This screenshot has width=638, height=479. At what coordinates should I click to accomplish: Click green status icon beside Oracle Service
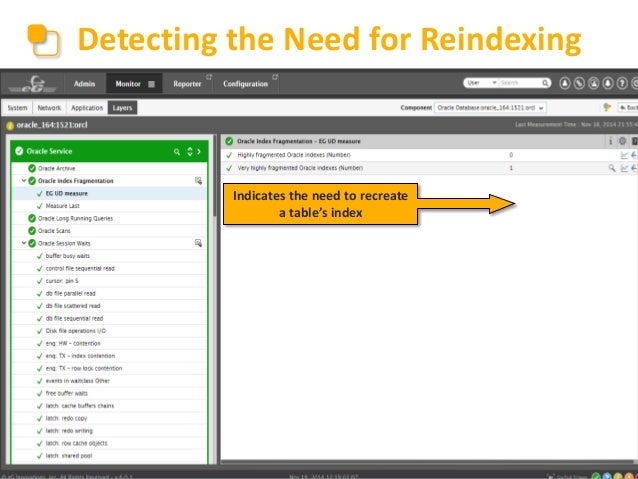click(x=19, y=151)
